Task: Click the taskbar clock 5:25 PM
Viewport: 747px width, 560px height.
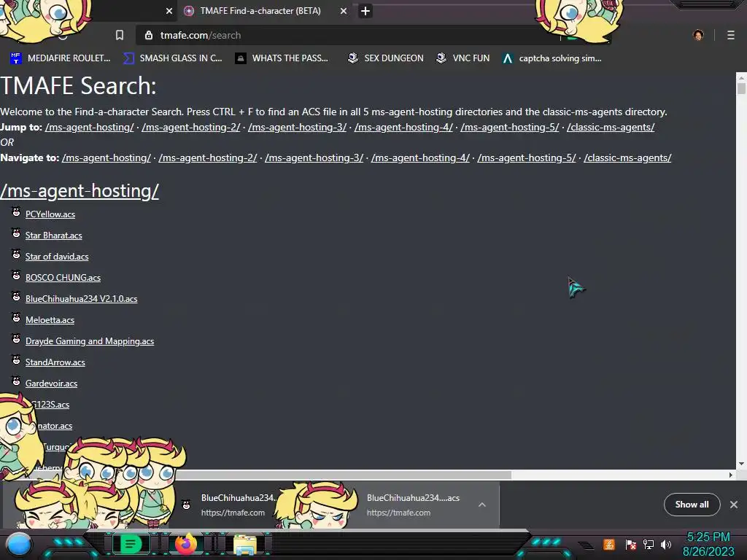Action: (x=708, y=537)
